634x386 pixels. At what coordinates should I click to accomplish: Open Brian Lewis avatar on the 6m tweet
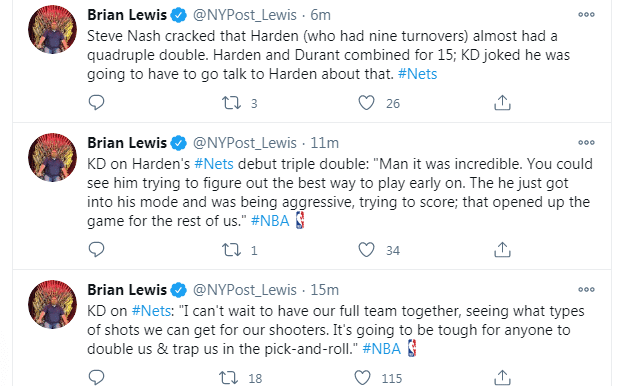tap(52, 30)
